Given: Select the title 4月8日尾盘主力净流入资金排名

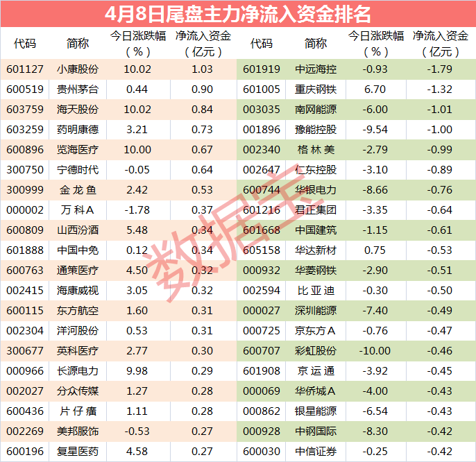Looking at the screenshot, I should [238, 14].
